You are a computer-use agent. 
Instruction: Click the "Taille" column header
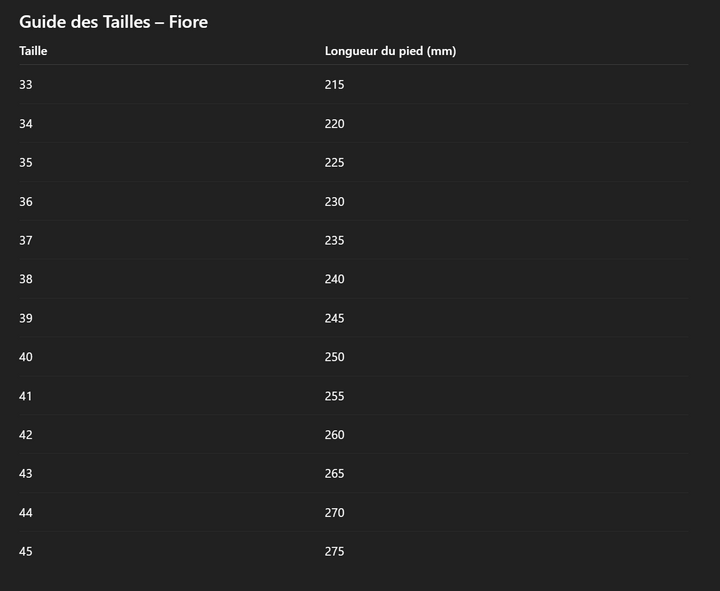click(x=33, y=51)
